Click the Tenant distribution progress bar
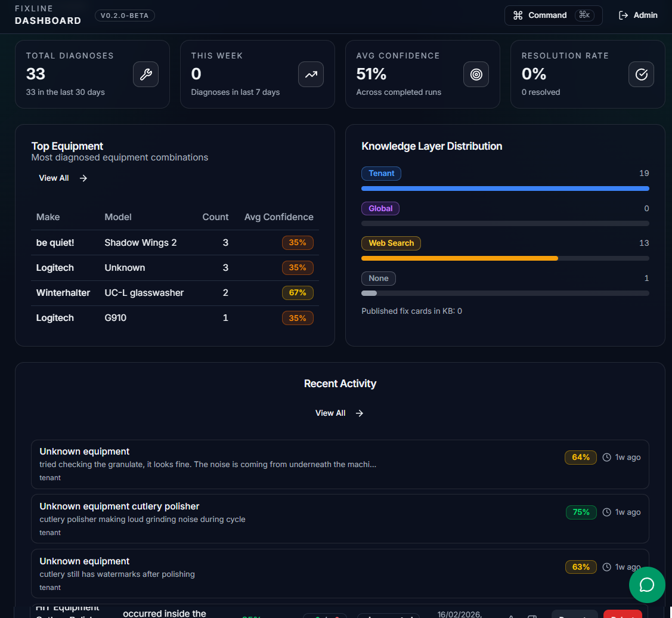 click(505, 188)
